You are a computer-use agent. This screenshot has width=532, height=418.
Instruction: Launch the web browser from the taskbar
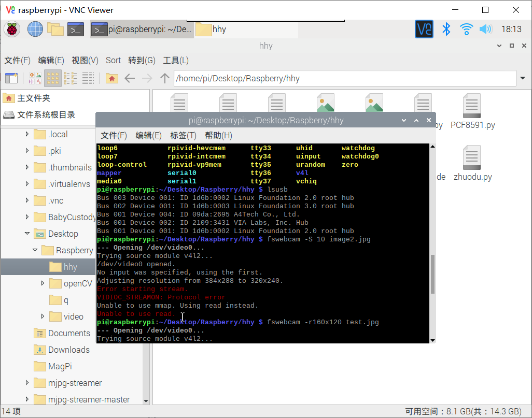[35, 29]
